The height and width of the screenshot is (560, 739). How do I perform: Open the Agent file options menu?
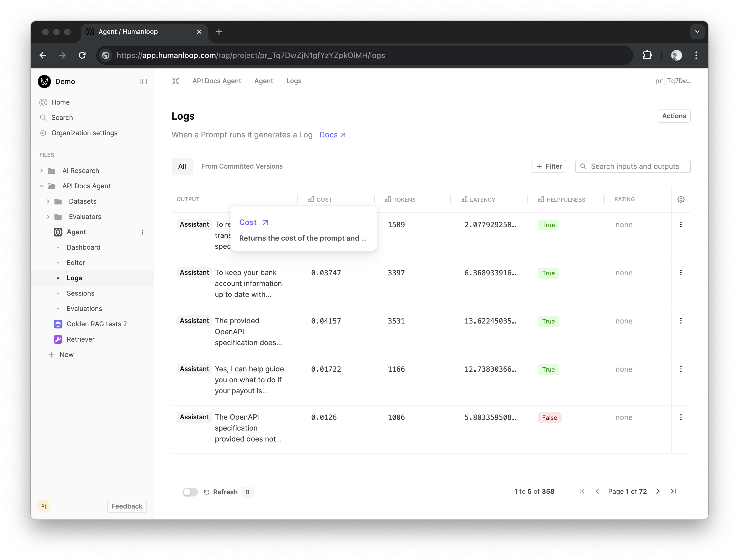143,232
